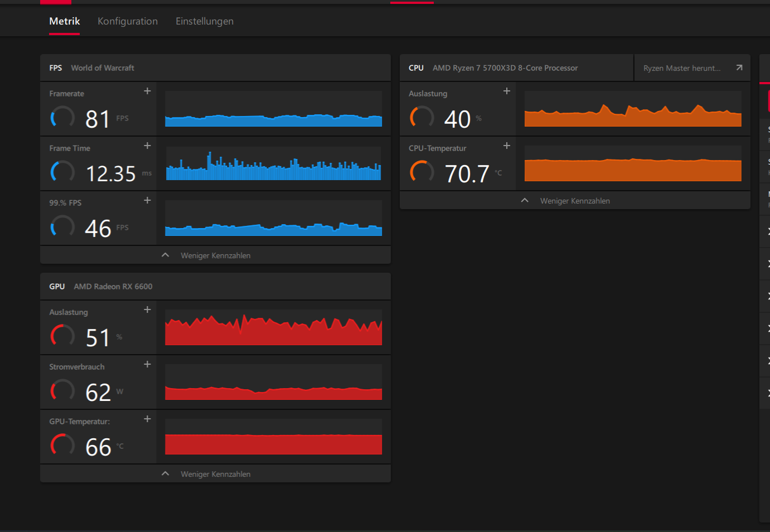
Task: Click the 40 % CPU usage value
Action: [458, 119]
